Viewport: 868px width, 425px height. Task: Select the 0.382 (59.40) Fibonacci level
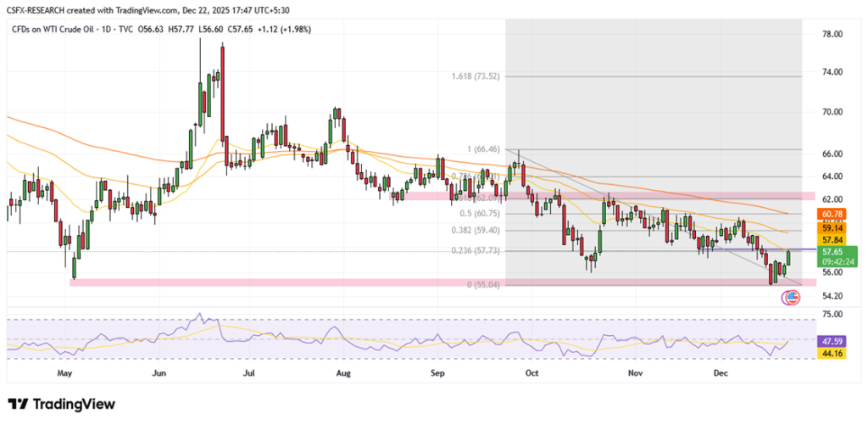tap(480, 230)
